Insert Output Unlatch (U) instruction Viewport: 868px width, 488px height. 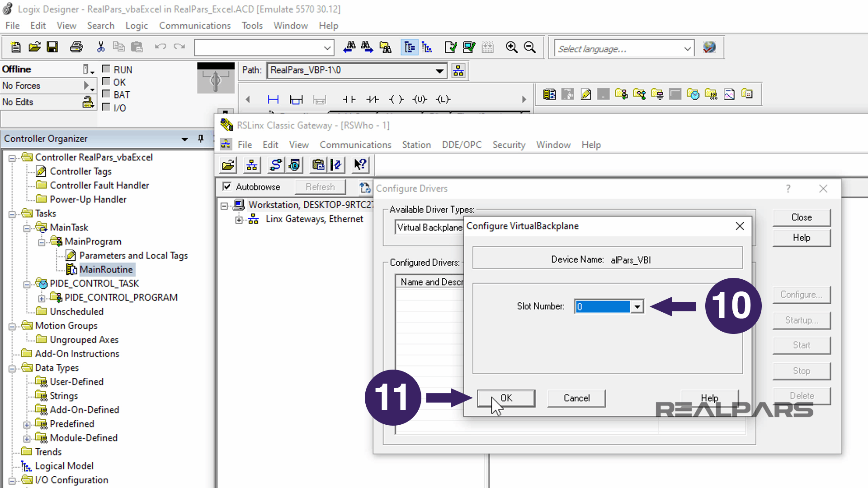420,99
